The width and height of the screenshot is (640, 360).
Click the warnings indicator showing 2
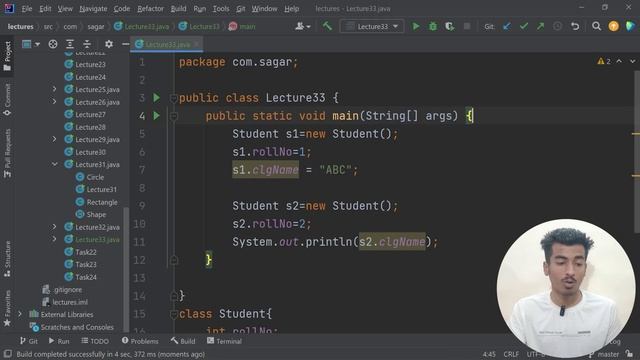click(x=604, y=61)
